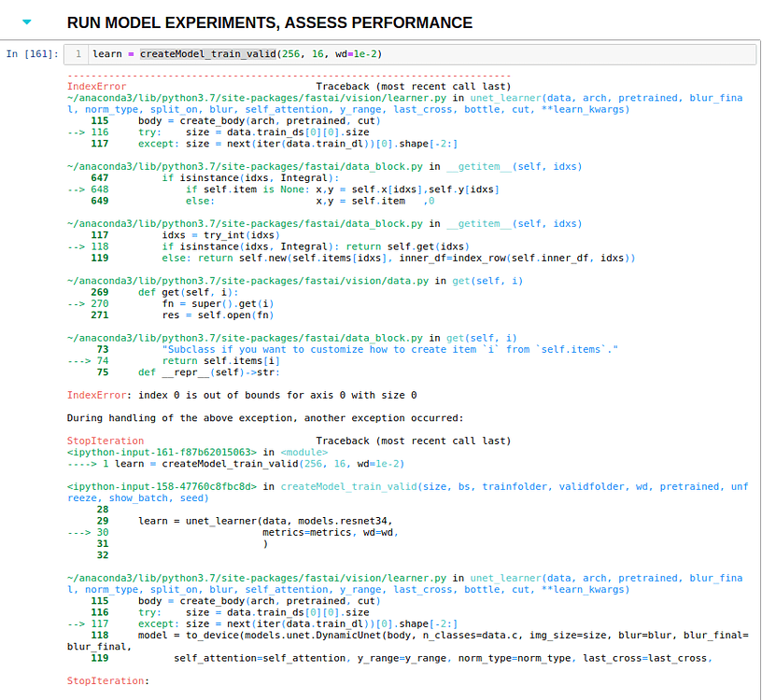Collapse the section with the blue disclosure triangle
This screenshot has height=700, width=762.
tap(27, 22)
